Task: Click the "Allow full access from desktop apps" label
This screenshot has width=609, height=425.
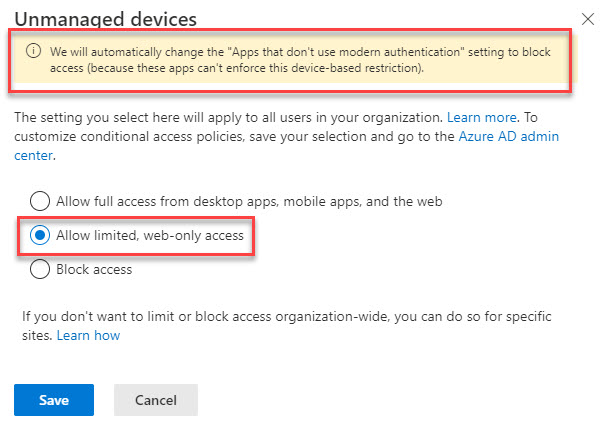Action: tap(249, 201)
